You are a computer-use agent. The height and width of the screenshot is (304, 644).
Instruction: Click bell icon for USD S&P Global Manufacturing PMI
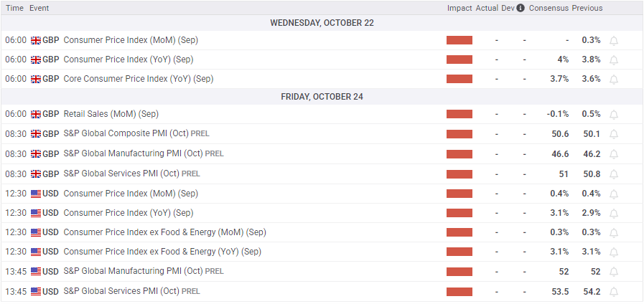(614, 272)
